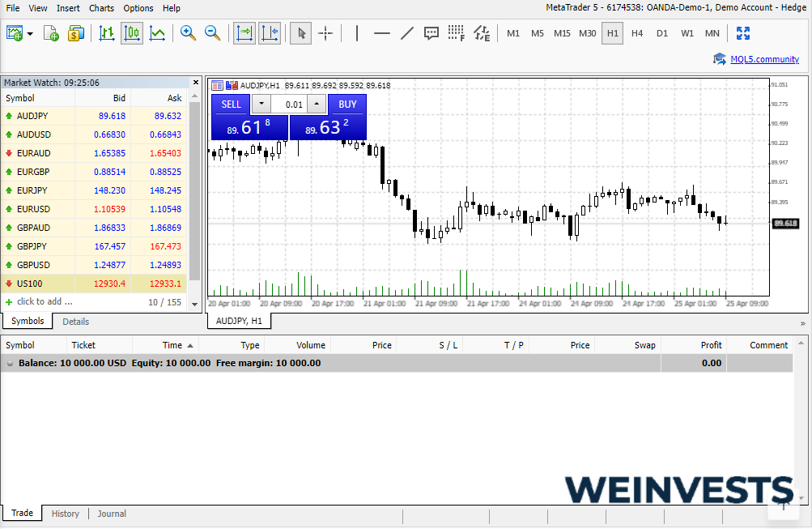Viewport: 812px width, 529px height.
Task: Click 'click to add ...' in Market Watch
Action: pyautogui.click(x=45, y=301)
